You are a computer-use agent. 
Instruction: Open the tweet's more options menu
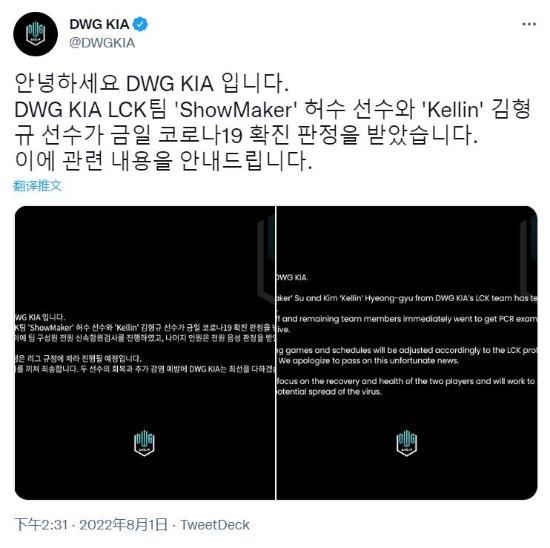pos(529,24)
